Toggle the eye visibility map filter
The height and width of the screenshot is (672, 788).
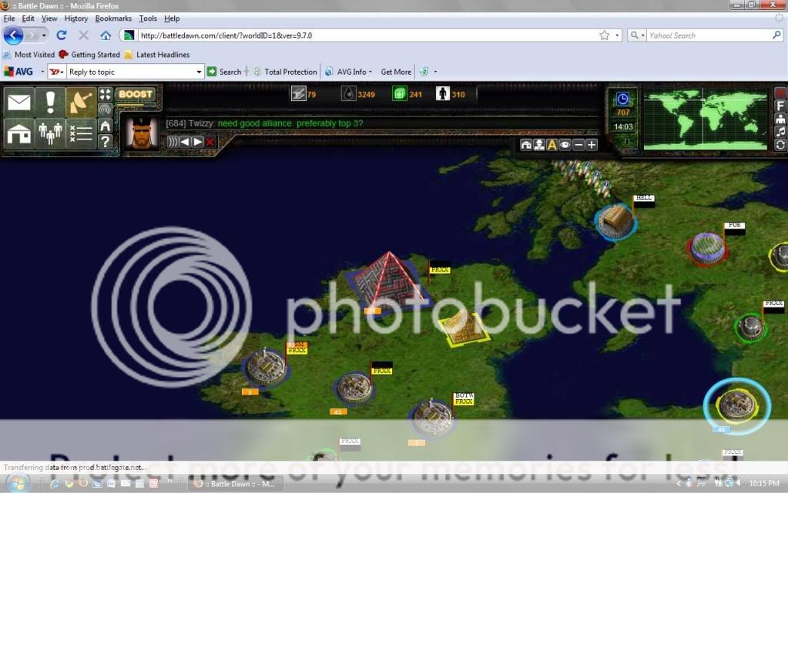pos(565,145)
